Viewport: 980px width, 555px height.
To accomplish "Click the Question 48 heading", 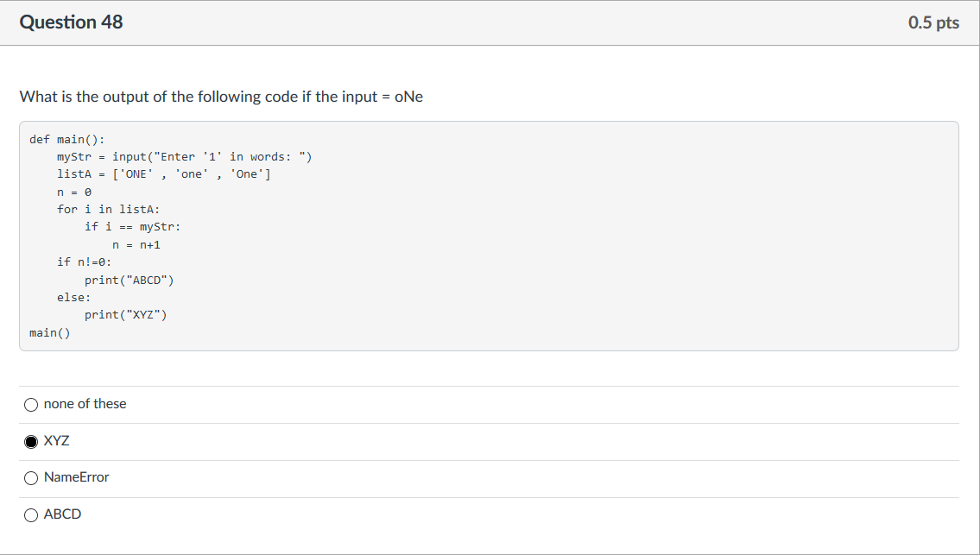I will [71, 22].
